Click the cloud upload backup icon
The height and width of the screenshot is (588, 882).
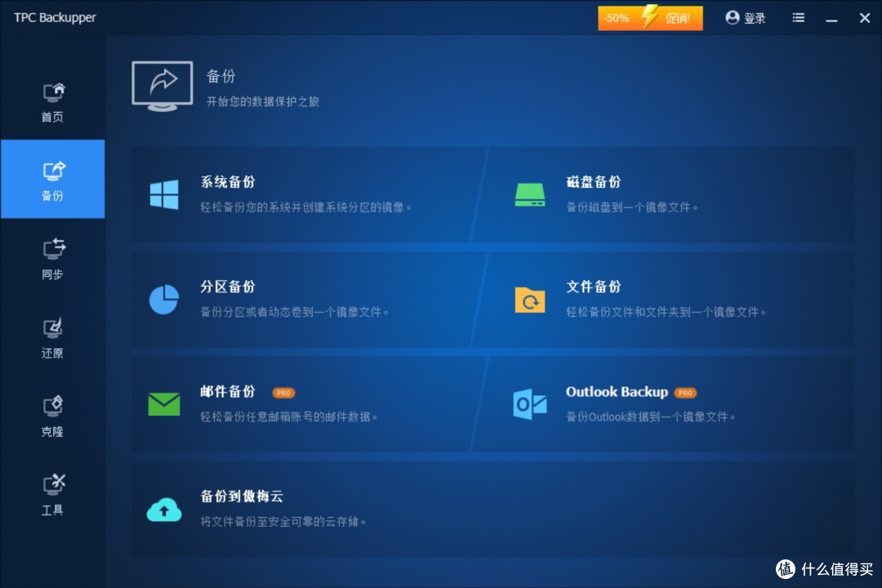(164, 510)
